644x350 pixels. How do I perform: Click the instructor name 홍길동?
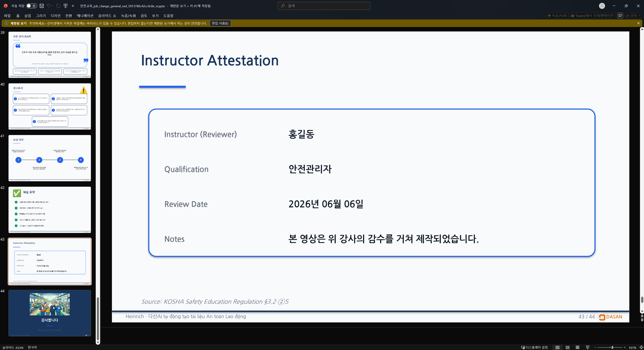click(301, 134)
